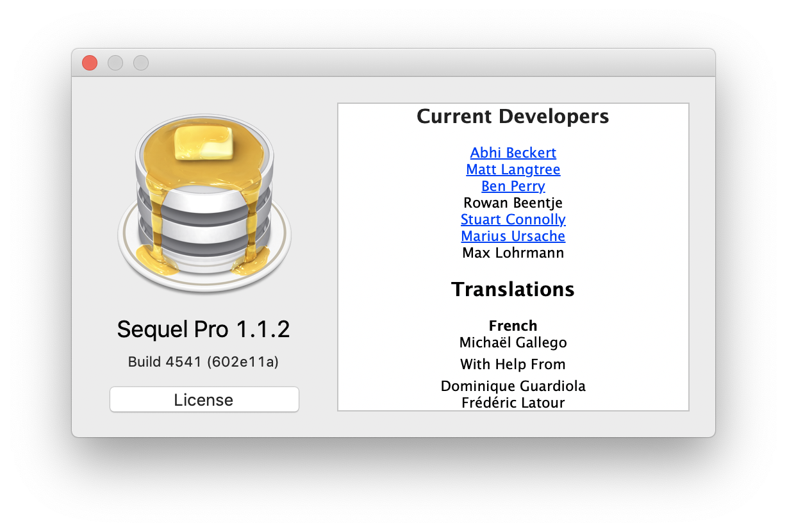The width and height of the screenshot is (787, 532).
Task: Open Matt Langtree's developer link
Action: (x=513, y=169)
